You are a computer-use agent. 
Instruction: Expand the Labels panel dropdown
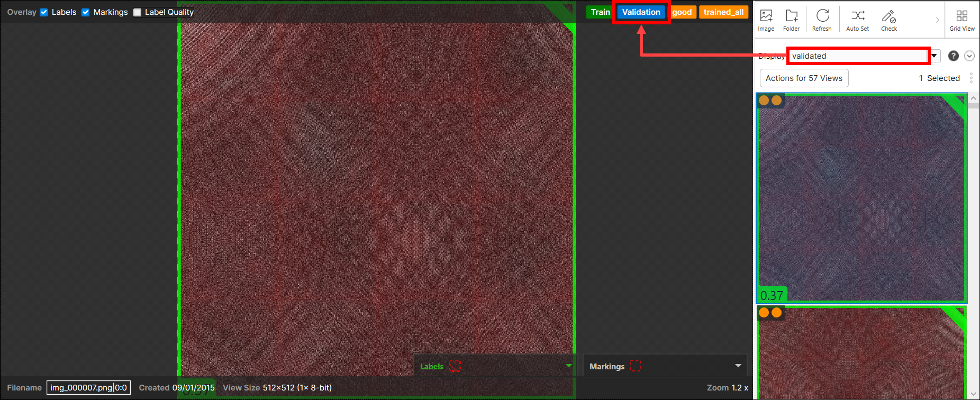pos(569,366)
